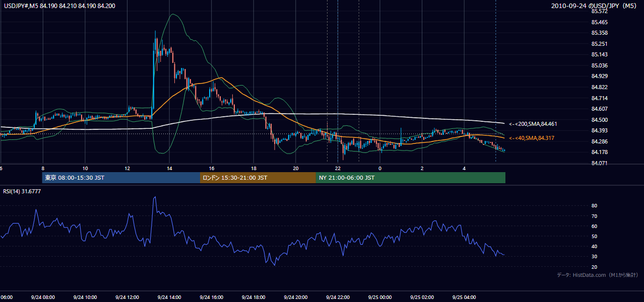644x302 pixels.
Task: Click the 9/25 04:00 bottom time label
Action: 464,297
